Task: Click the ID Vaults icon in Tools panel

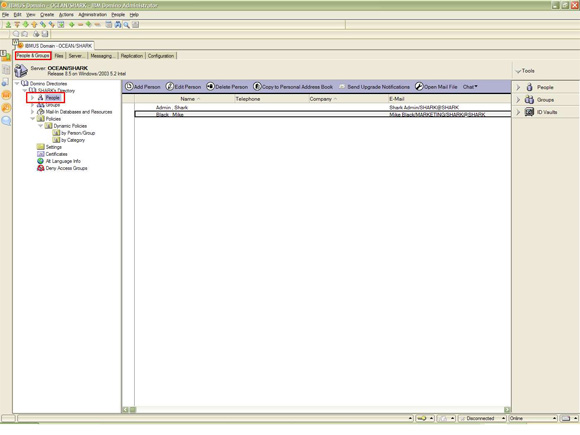Action: click(x=529, y=112)
